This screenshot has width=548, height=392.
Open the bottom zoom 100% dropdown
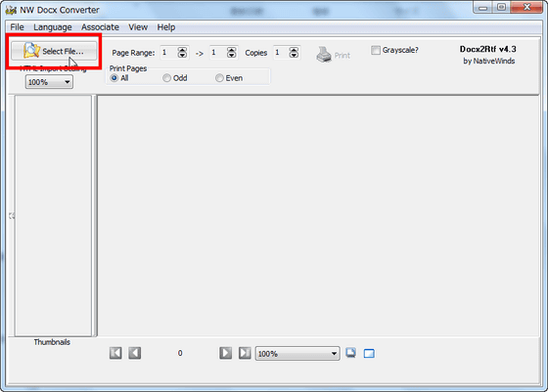[297, 354]
